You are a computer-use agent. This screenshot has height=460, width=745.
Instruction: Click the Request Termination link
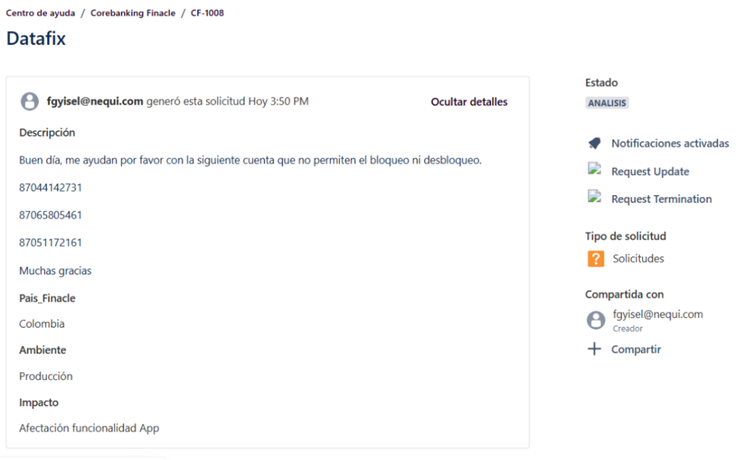661,199
